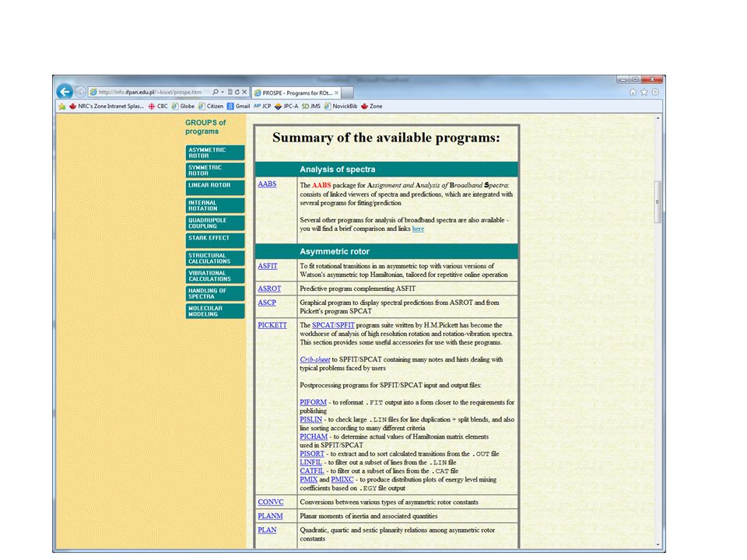Select the LINEAR ROTOR group button
This screenshot has height=560, width=747.
click(215, 187)
